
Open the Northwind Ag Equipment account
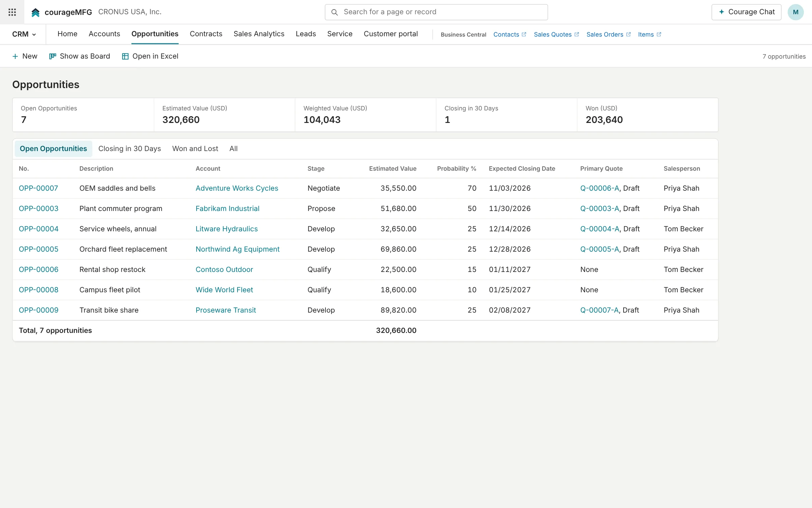pos(238,249)
